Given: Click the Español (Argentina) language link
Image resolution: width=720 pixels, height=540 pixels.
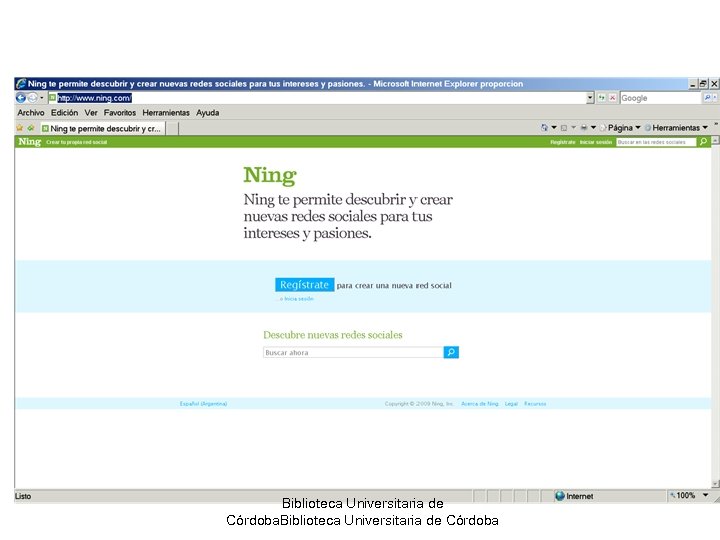Looking at the screenshot, I should tap(203, 404).
